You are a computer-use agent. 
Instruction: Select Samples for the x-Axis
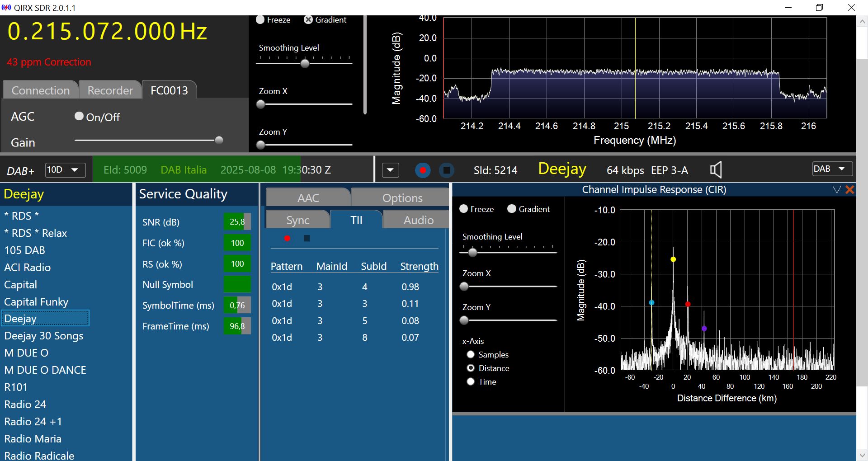[471, 354]
